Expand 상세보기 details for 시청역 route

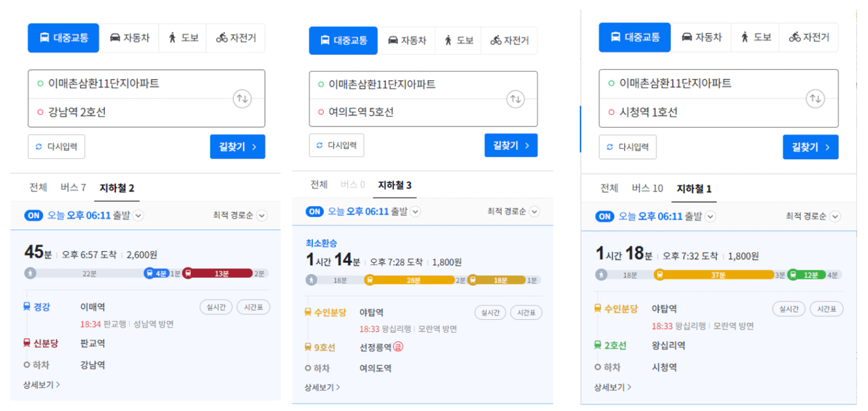pos(613,387)
